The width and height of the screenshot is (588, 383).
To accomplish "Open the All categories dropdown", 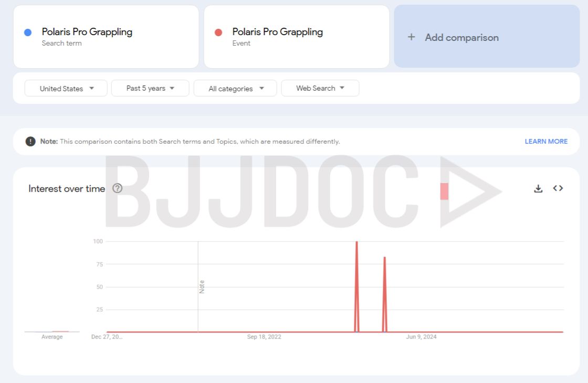I will tap(235, 89).
